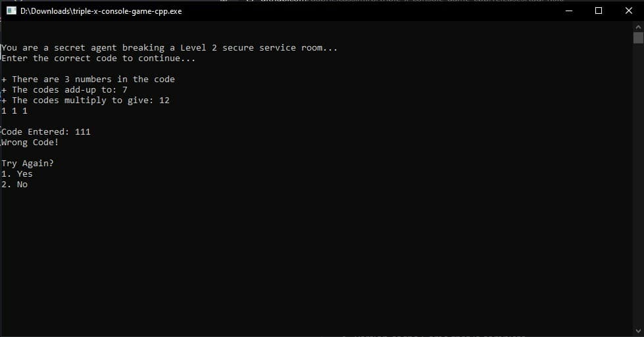
Task: Click the 'Wrong Code!' message
Action: 30,143
